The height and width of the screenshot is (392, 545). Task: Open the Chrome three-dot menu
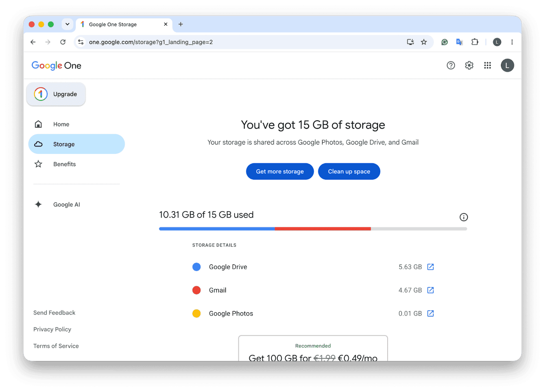[512, 42]
